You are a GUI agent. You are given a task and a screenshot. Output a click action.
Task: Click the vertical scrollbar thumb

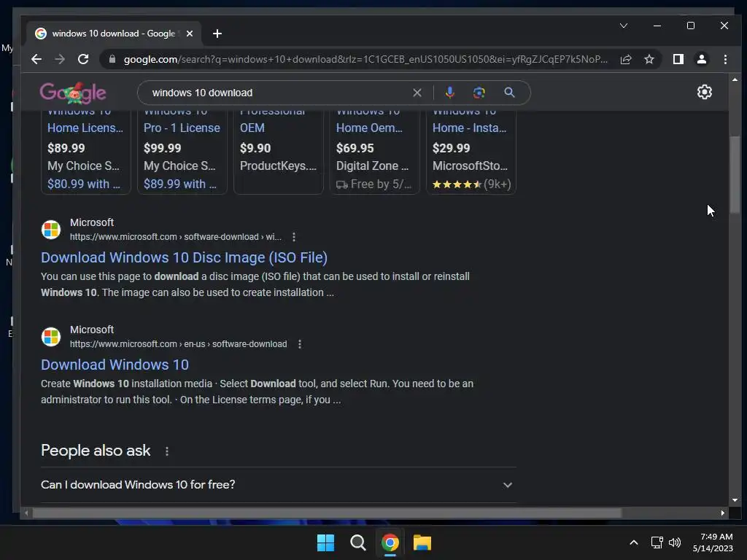coord(735,174)
